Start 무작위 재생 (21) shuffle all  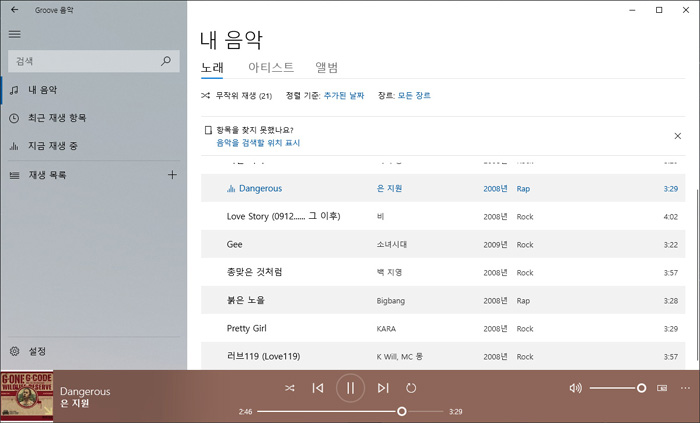pos(237,95)
